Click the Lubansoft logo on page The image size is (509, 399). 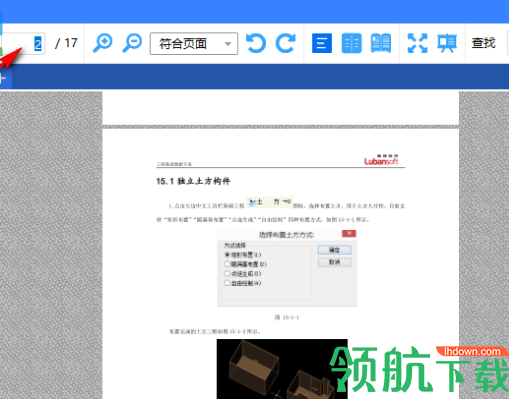[x=381, y=160]
